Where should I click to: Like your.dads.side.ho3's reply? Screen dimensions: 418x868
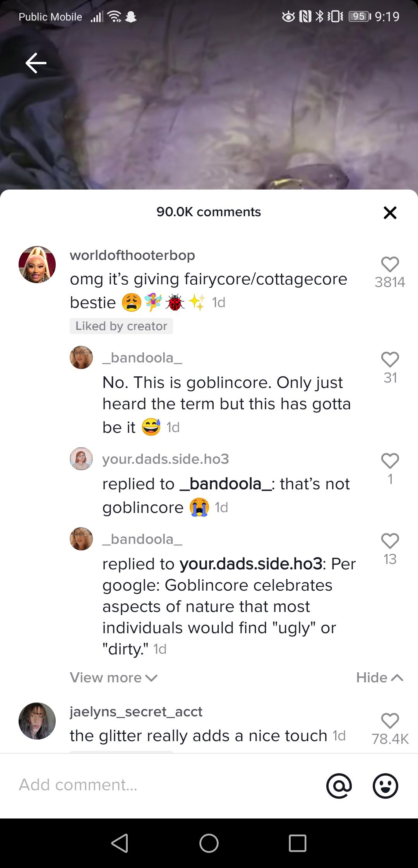click(390, 460)
